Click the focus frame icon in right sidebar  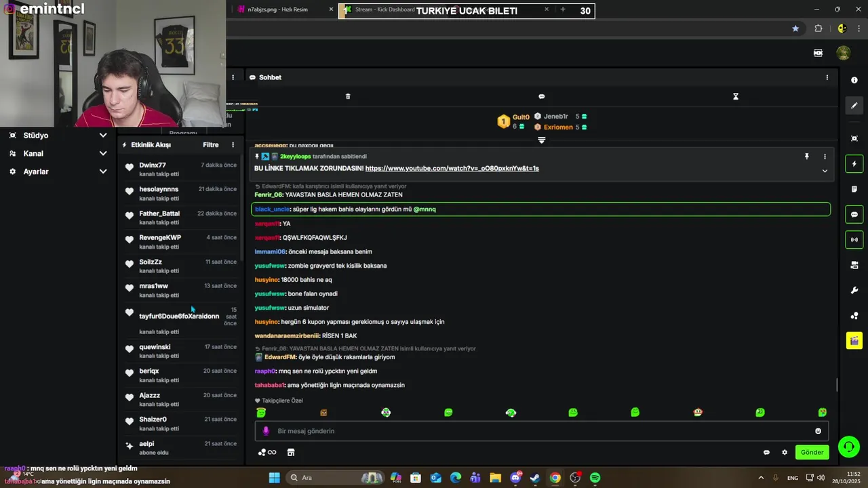click(x=854, y=138)
